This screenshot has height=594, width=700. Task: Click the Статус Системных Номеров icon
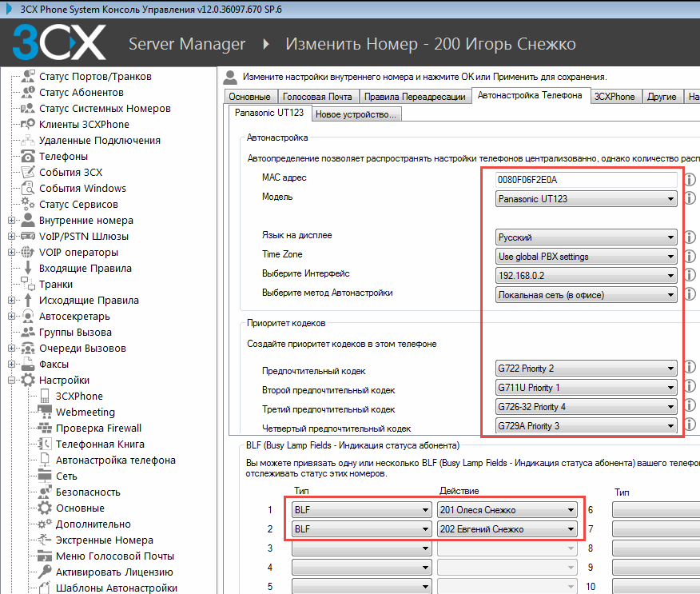(x=28, y=109)
